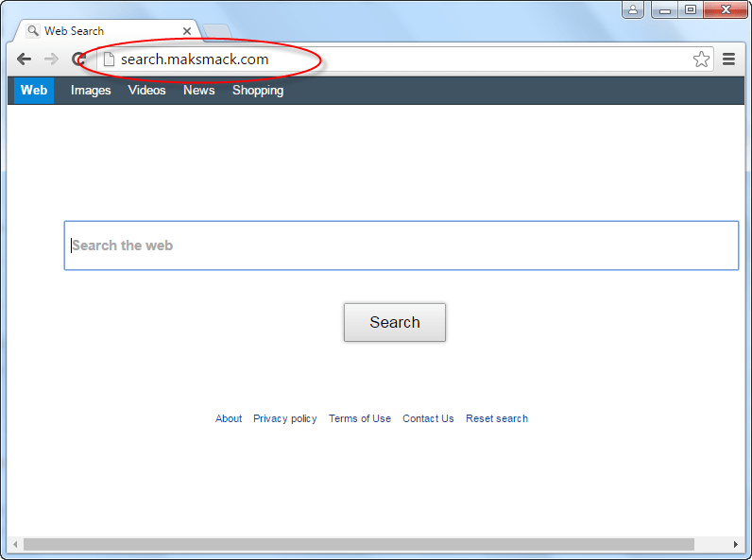Screen dimensions: 752x560
Task: Select the Web Search tab
Action: (106, 30)
